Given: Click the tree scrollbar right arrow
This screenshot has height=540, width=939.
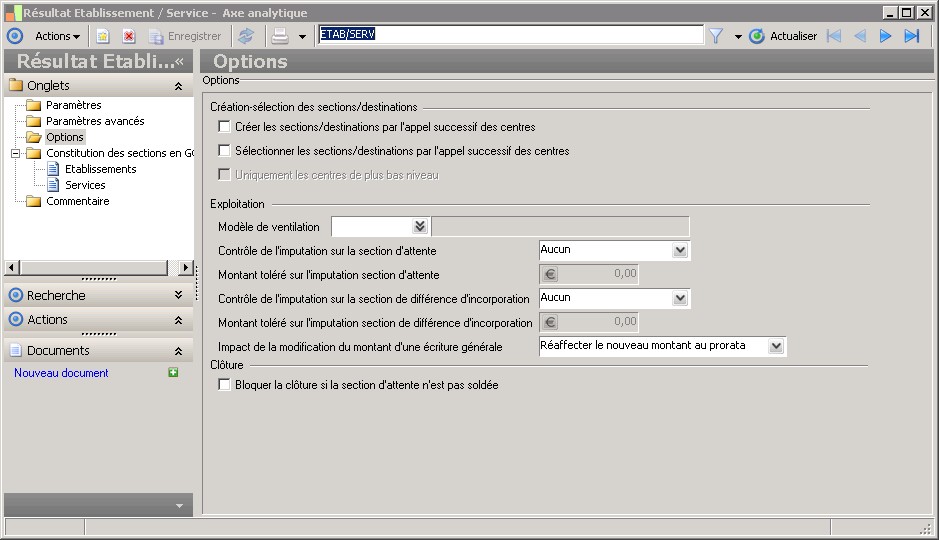Looking at the screenshot, I should click(186, 268).
